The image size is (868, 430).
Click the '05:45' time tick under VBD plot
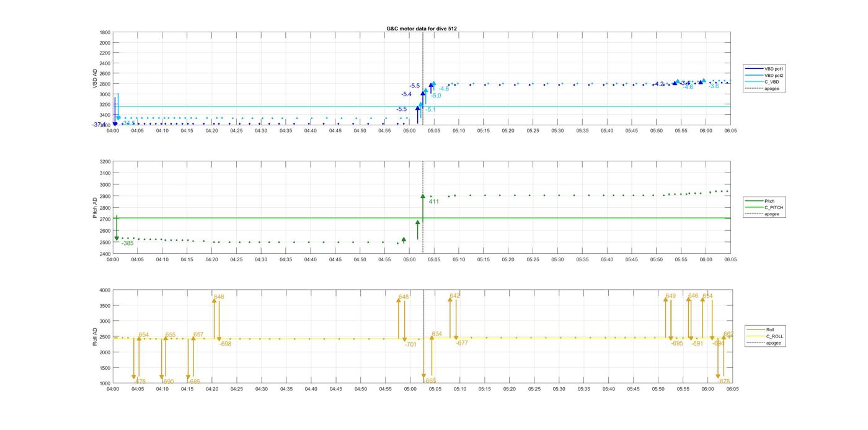632,131
